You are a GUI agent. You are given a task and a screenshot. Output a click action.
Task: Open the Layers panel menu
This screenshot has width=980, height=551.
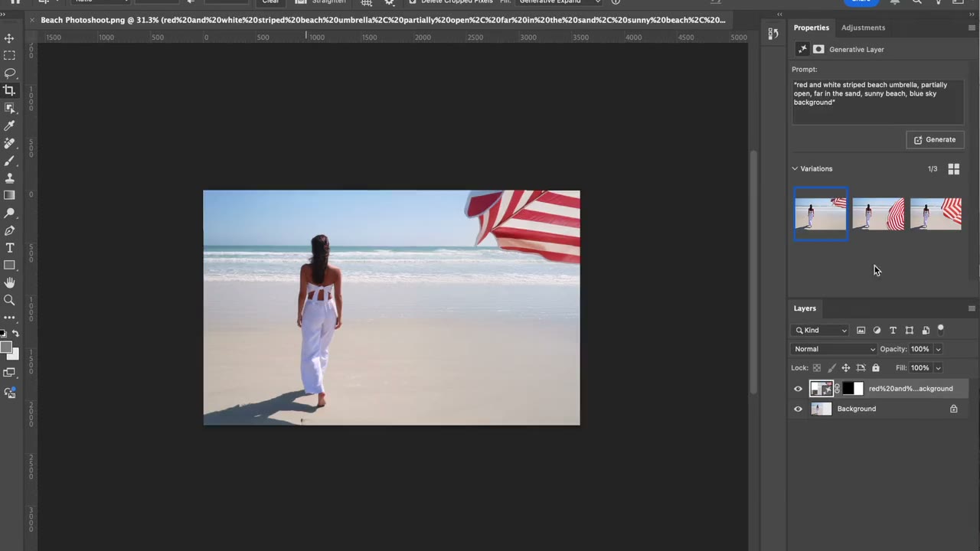[972, 308]
